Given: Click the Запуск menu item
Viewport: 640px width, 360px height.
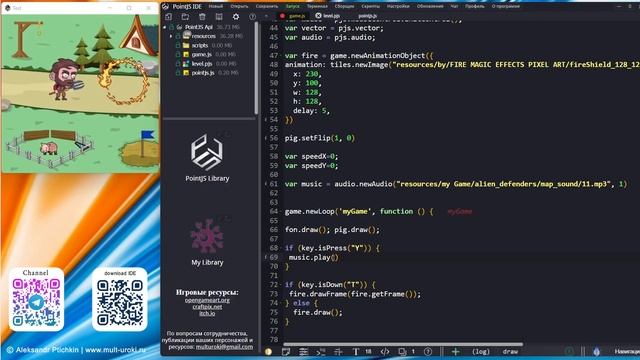Looking at the screenshot, I should coord(292,7).
